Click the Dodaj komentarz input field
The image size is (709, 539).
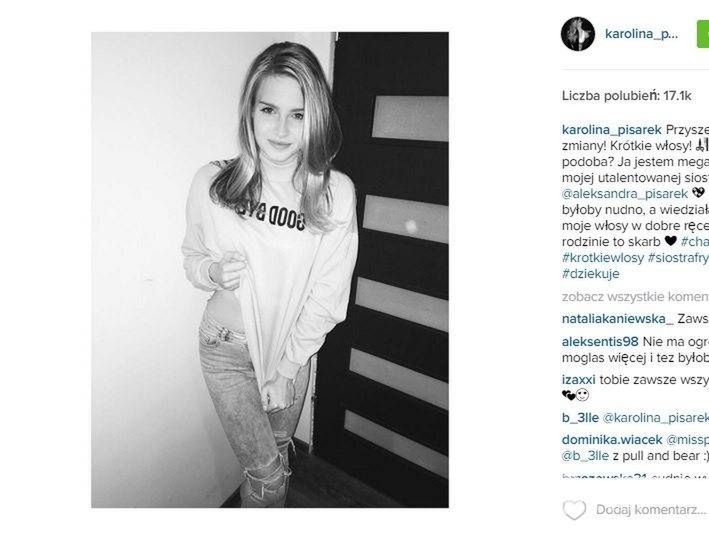click(652, 510)
